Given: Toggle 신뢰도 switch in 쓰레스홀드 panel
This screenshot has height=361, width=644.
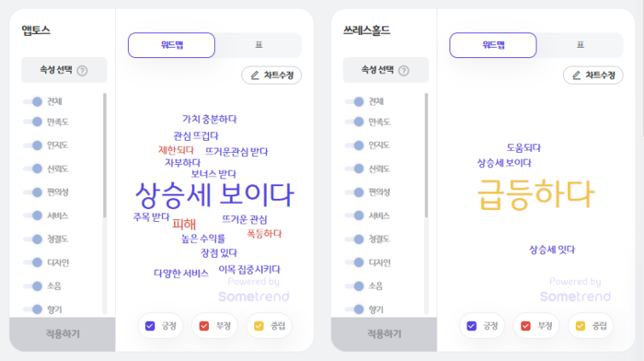Looking at the screenshot, I should [x=354, y=169].
